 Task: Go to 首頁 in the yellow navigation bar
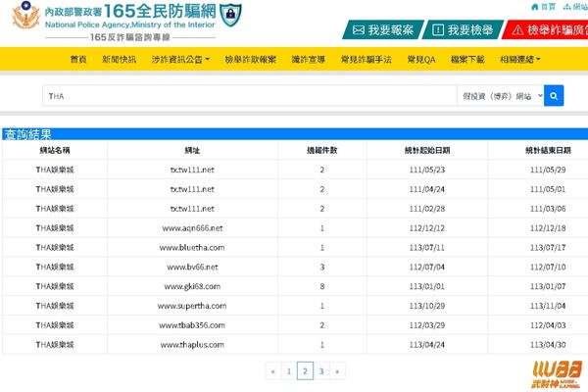78,59
